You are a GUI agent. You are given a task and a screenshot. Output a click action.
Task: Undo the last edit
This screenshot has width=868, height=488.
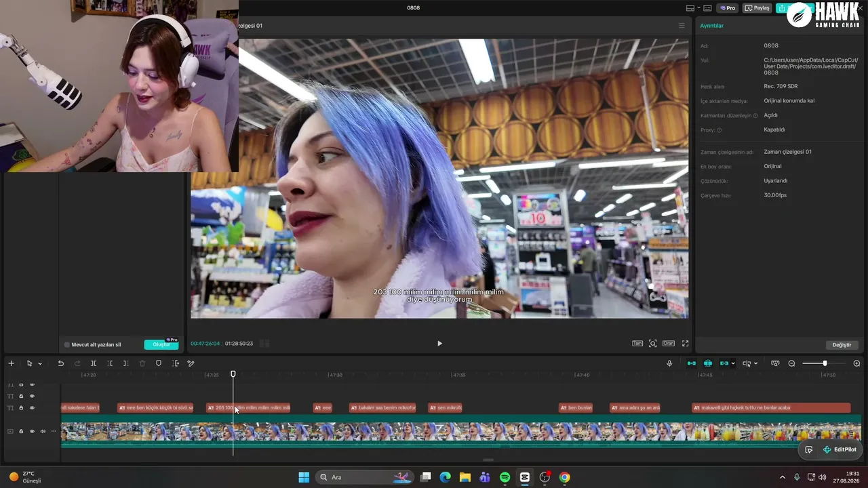pos(60,363)
